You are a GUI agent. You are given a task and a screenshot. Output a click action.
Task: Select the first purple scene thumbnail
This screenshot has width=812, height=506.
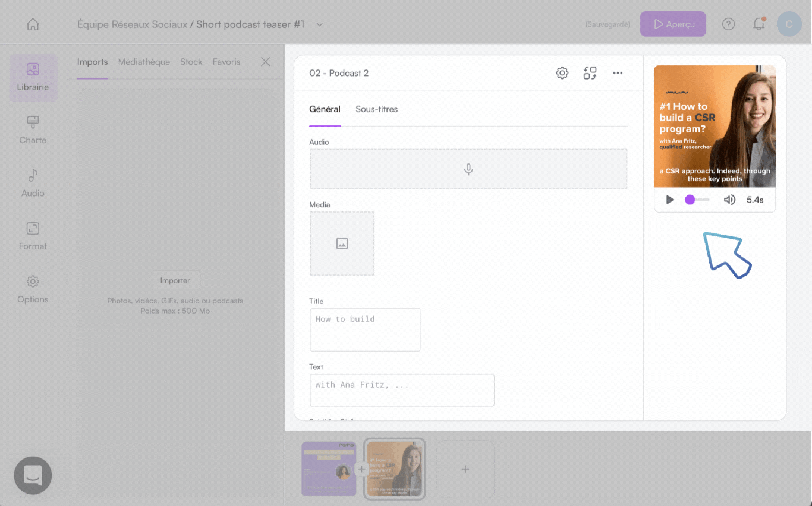click(x=329, y=469)
